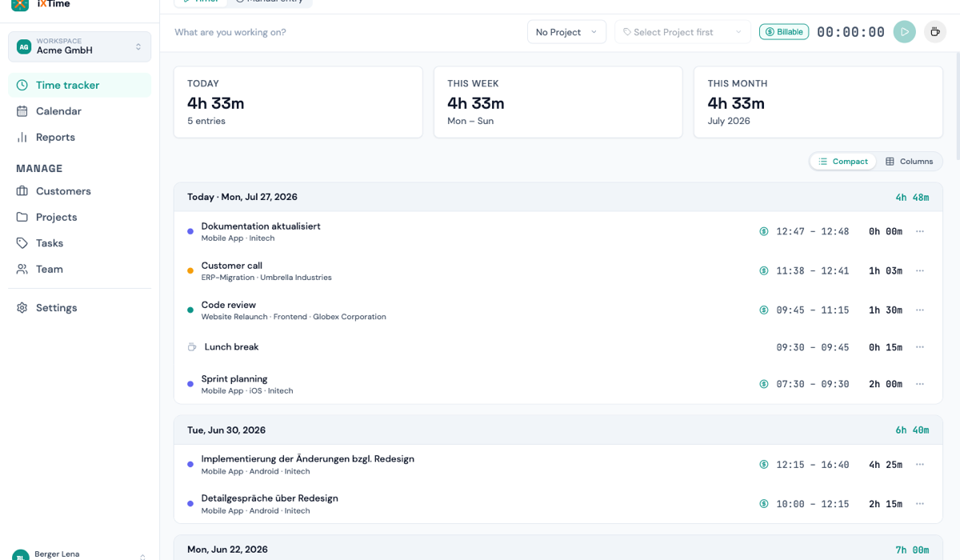Click the coffee cup icon beside Lunch break
The height and width of the screenshot is (560, 960).
[x=191, y=347]
